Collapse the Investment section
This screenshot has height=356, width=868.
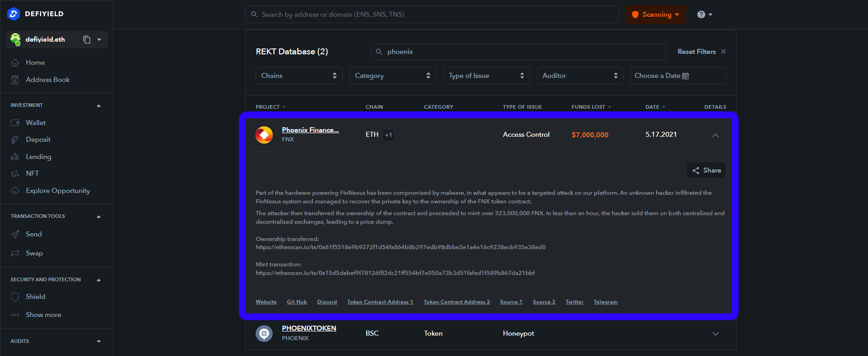point(99,106)
